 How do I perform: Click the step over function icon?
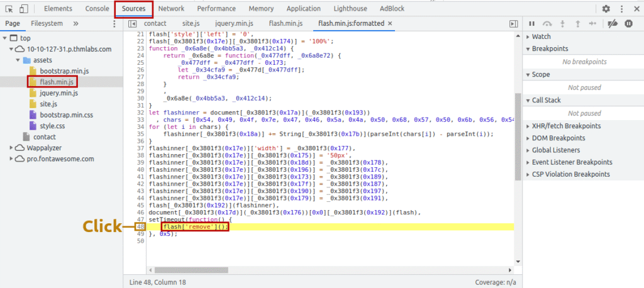[x=548, y=23]
